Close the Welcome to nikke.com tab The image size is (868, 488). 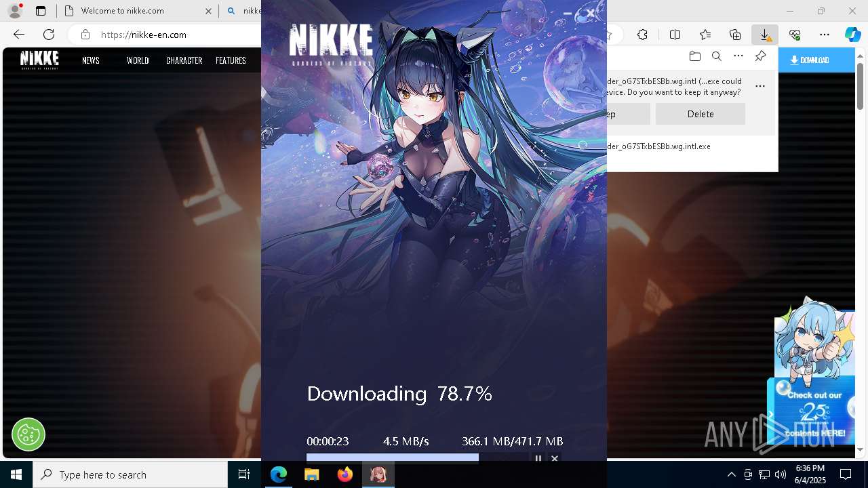208,11
